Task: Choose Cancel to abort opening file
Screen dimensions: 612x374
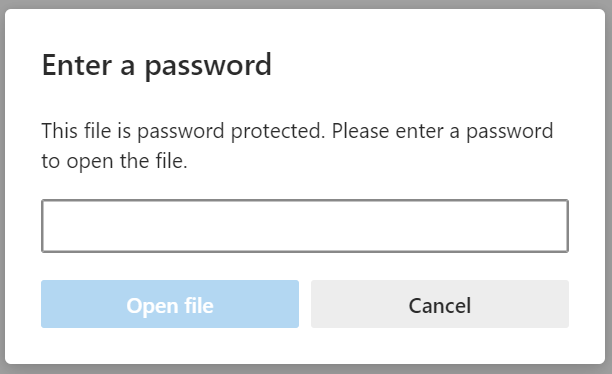Action: click(440, 304)
